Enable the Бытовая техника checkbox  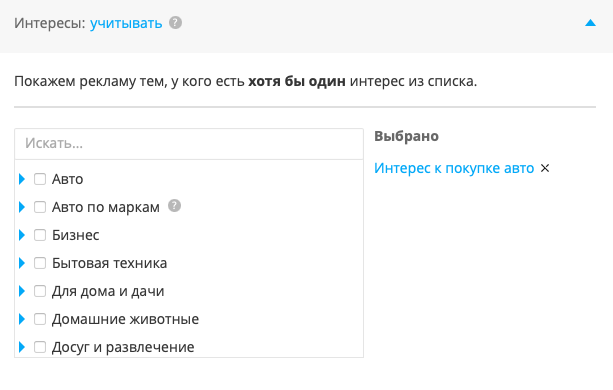point(40,263)
